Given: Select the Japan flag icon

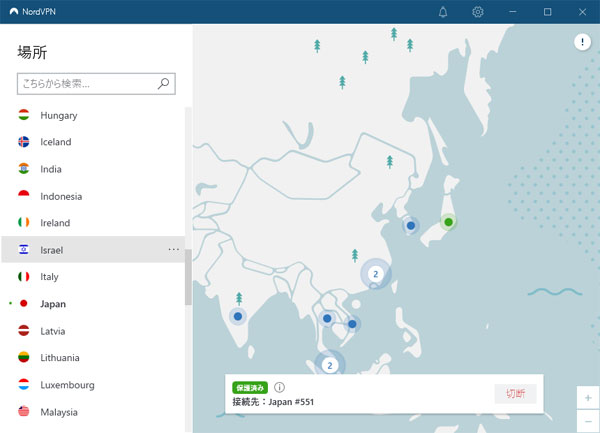Looking at the screenshot, I should 24,303.
